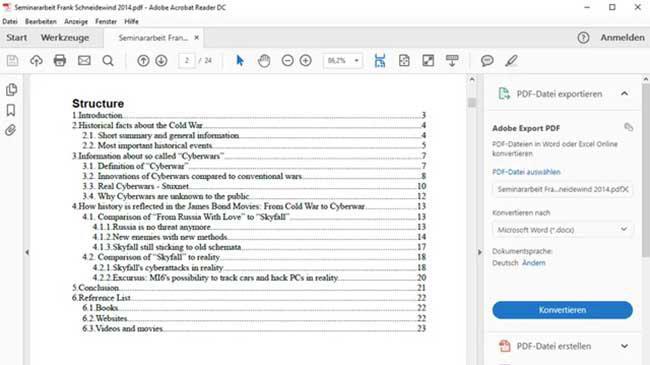Screen dimensions: 650x365
Task: Collapse the right tools pane arrow
Action: [x=480, y=252]
